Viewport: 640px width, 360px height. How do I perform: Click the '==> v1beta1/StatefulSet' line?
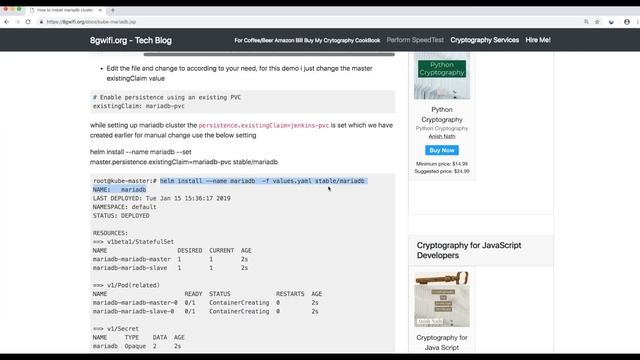(x=133, y=242)
